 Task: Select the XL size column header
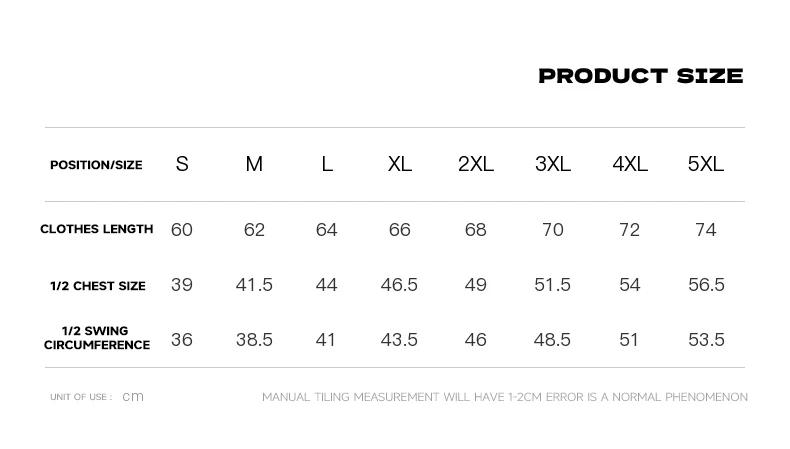(400, 164)
